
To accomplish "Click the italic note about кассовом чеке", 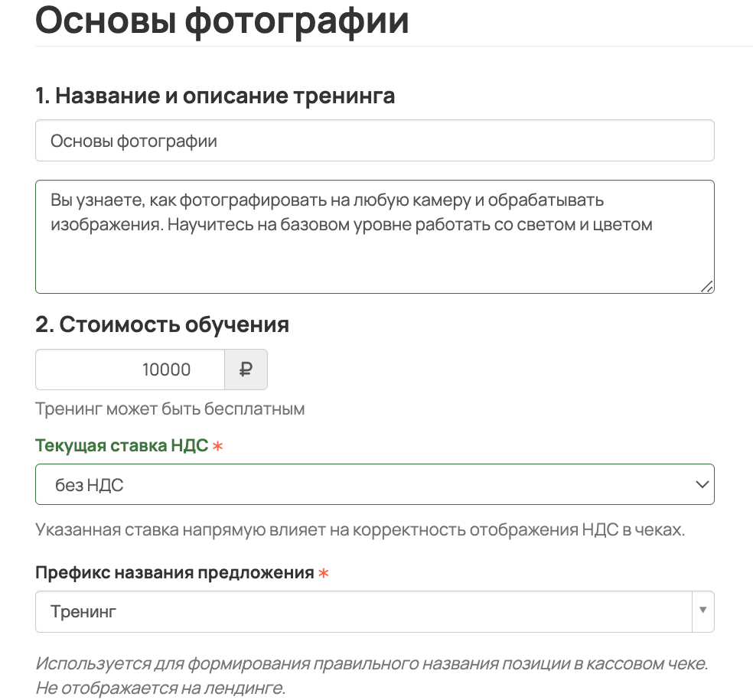I will click(372, 676).
